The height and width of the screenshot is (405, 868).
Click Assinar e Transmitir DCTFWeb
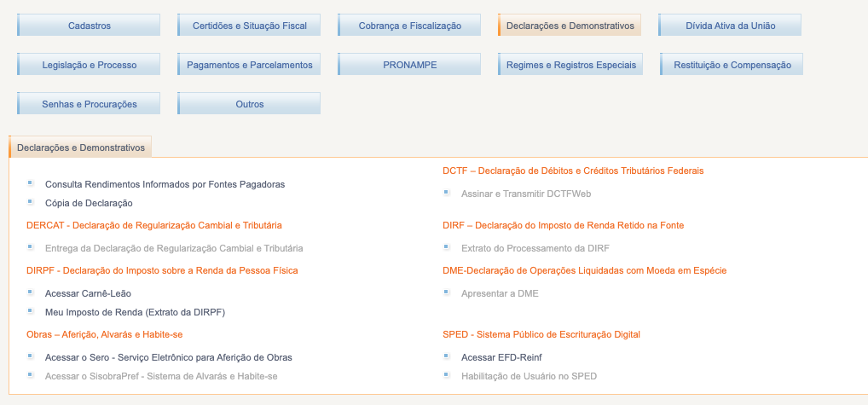[526, 194]
